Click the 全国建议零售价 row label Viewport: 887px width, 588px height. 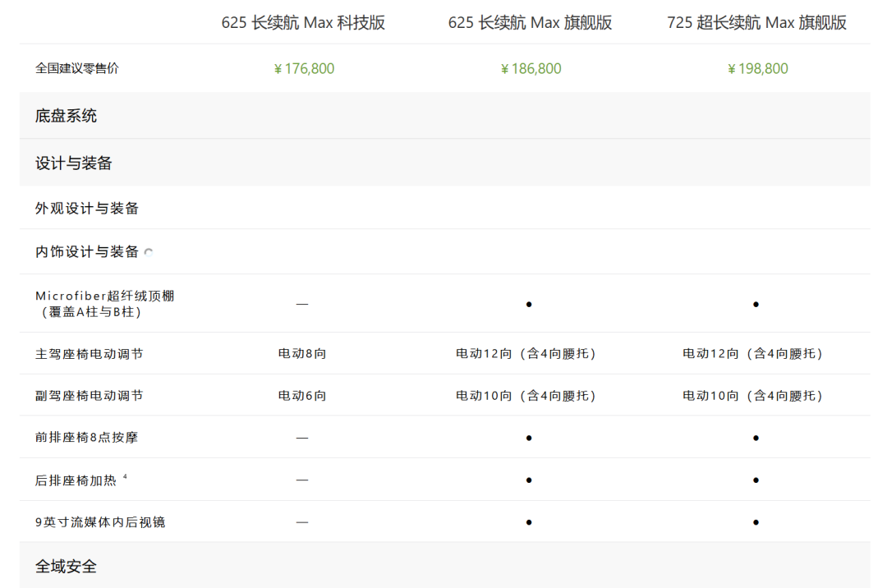coord(77,69)
